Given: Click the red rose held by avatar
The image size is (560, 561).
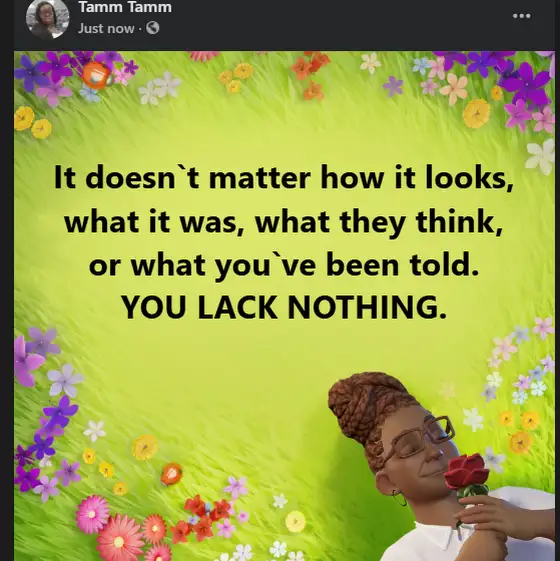Looking at the screenshot, I should [467, 471].
